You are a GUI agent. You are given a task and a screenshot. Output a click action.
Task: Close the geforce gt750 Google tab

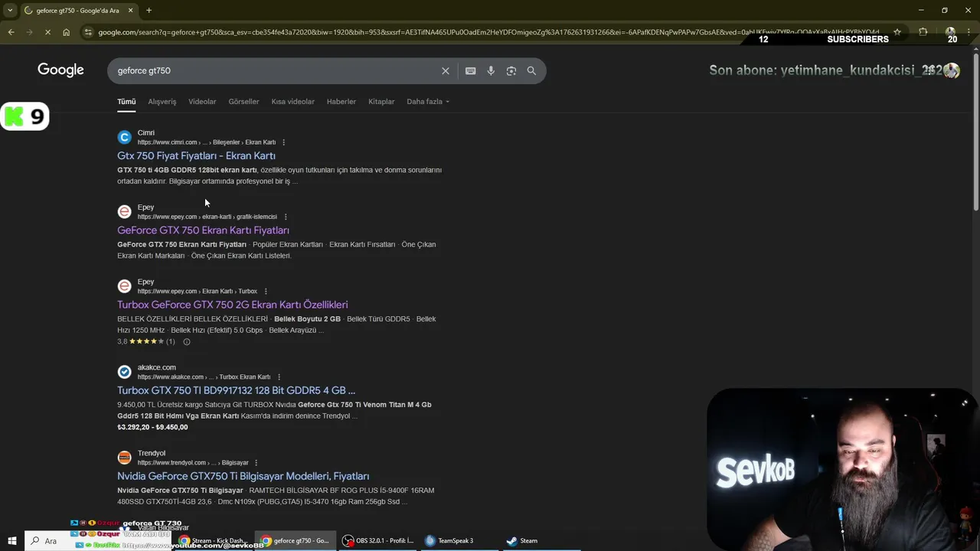coord(130,10)
